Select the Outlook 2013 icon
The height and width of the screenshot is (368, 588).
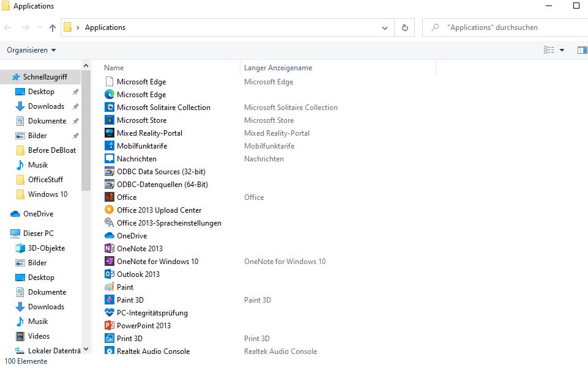point(109,274)
